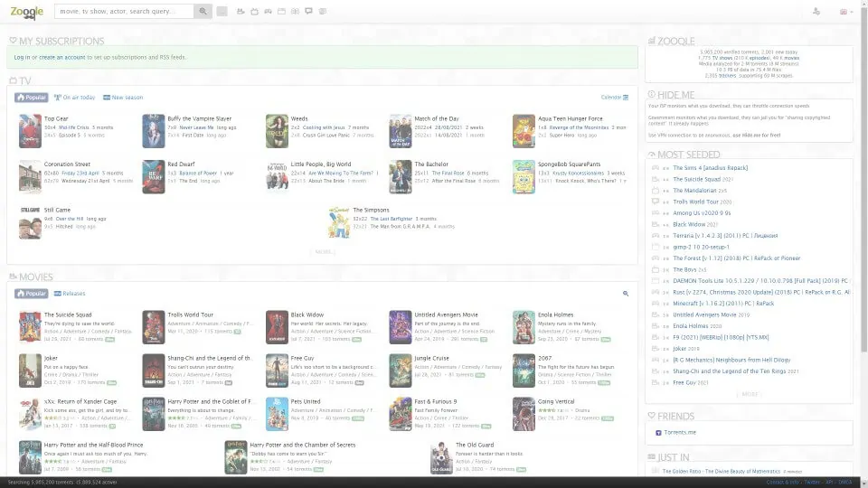Open Untitled Avengers Movie poster
Image resolution: width=868 pixels, height=488 pixels.
(401, 327)
